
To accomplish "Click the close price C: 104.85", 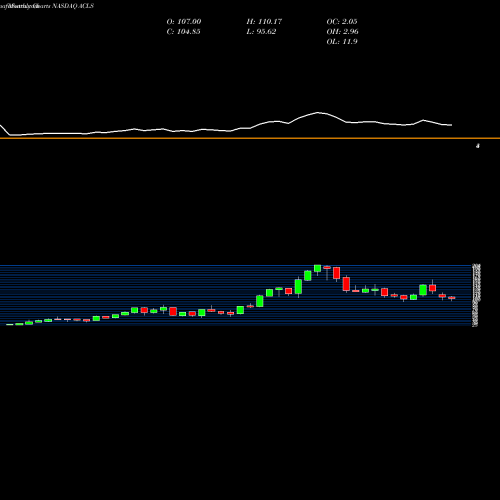I will point(183,32).
